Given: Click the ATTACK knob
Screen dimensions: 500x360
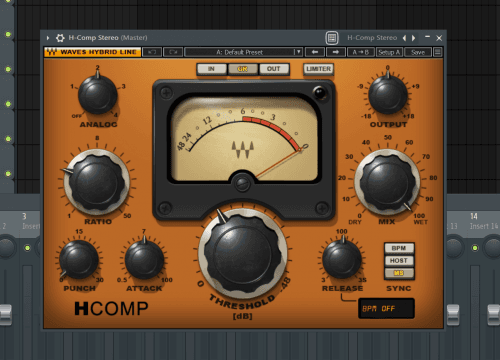Looking at the screenshot, I should click(144, 259).
